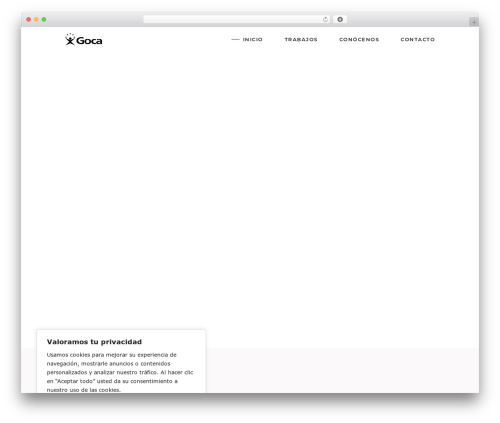Open a new tab with the plus button

474,22
